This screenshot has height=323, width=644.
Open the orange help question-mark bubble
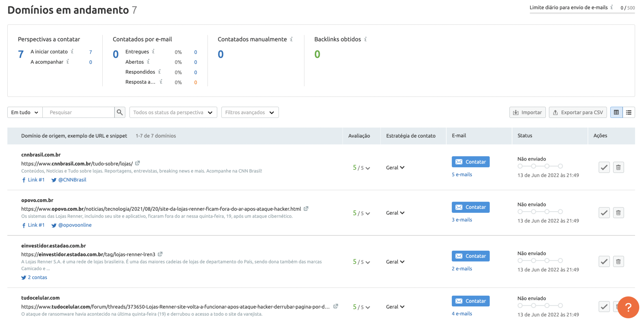628,307
